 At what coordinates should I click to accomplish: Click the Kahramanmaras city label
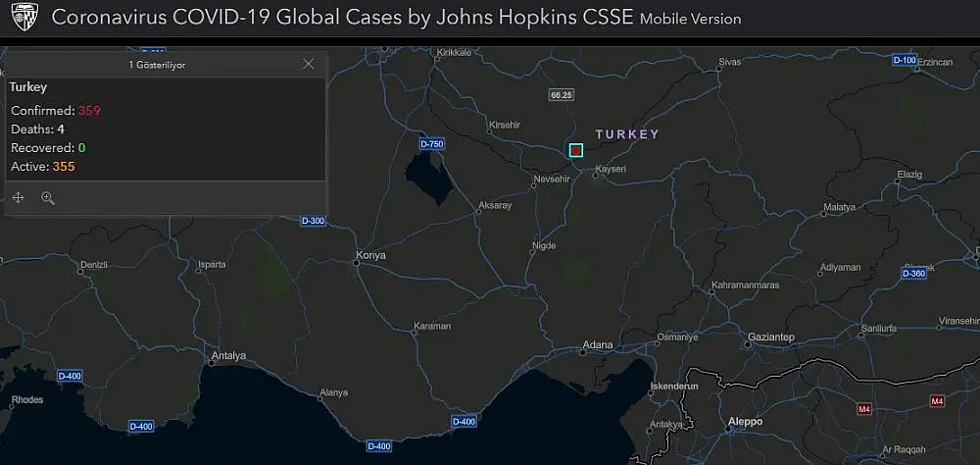pos(746,284)
